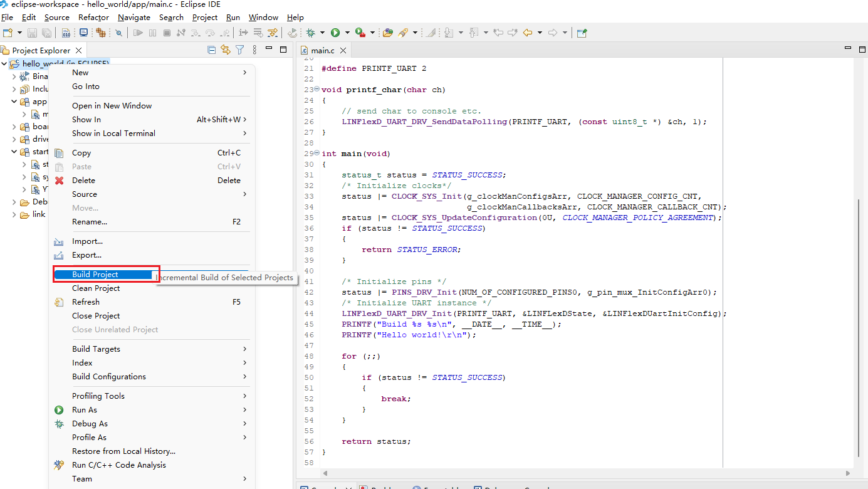Open the New wizard toolbar icon
Viewport: 868px width, 489px height.
(x=8, y=33)
